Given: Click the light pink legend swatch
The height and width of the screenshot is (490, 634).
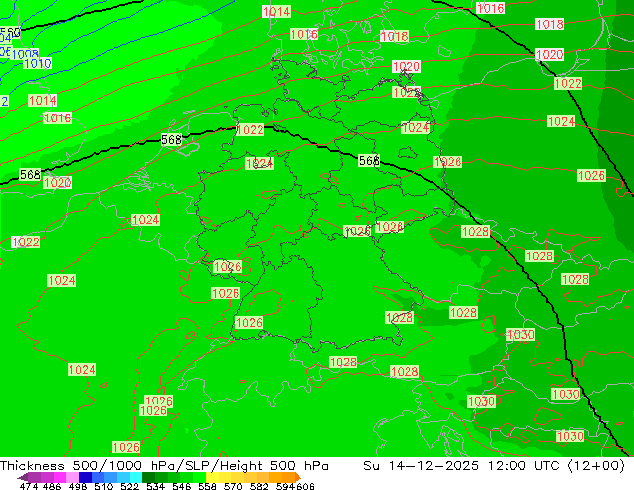Looking at the screenshot, I should coord(72,477).
